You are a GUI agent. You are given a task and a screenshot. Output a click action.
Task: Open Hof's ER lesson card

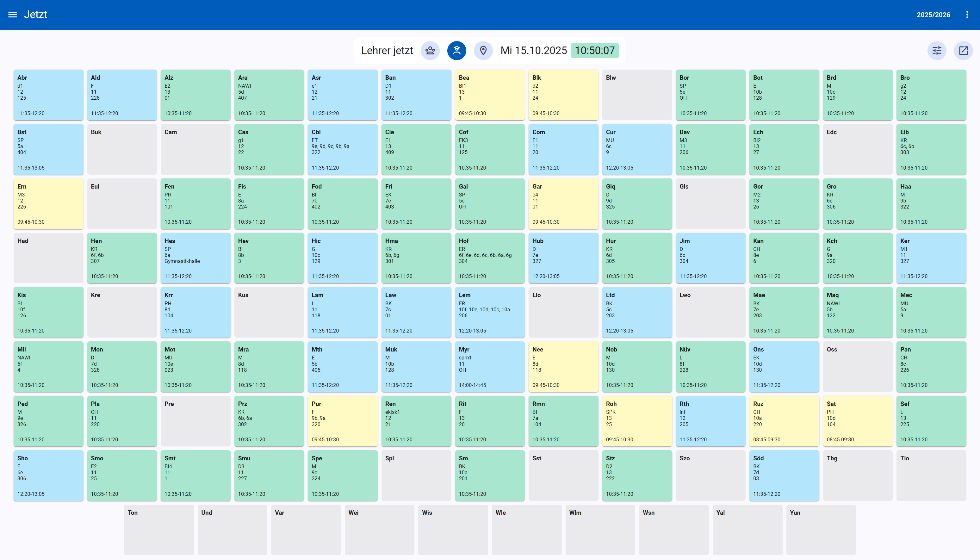click(x=489, y=258)
